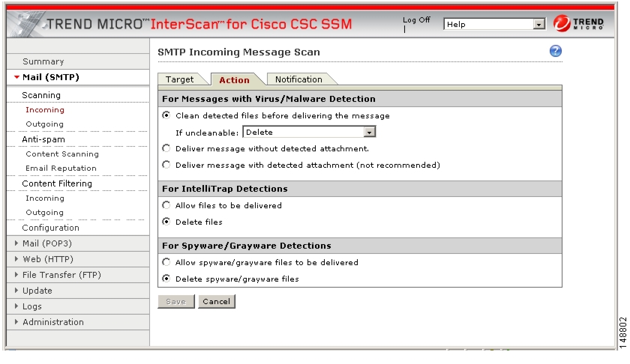
Task: Open Email Reputation under Anti-spam
Action: pos(61,169)
